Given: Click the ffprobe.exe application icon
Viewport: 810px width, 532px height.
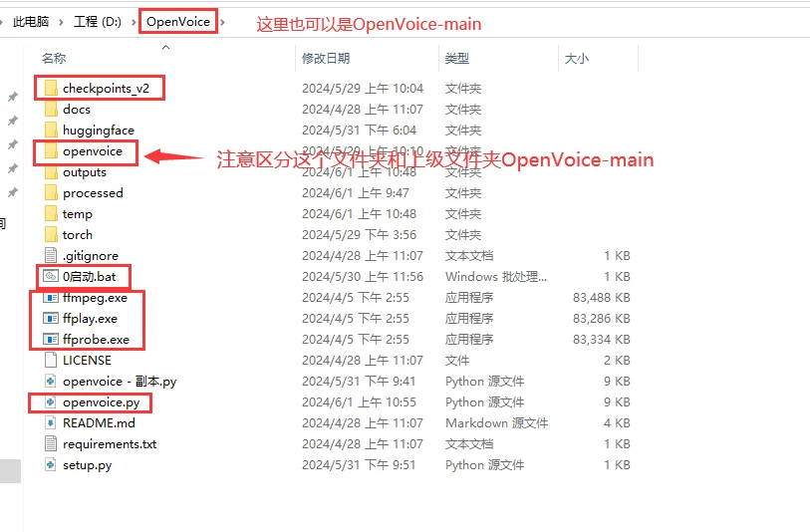Looking at the screenshot, I should pyautogui.click(x=51, y=340).
